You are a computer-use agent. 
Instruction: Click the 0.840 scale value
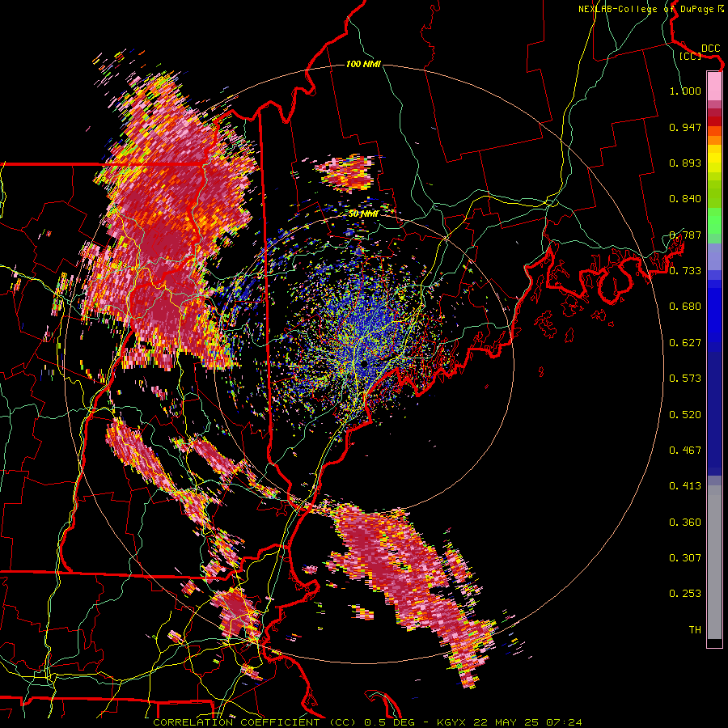click(x=685, y=199)
